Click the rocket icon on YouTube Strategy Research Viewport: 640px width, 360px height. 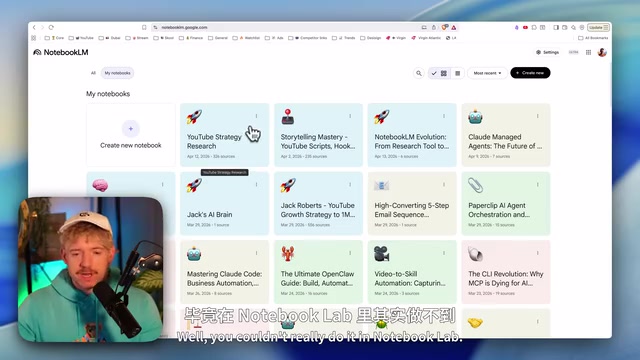pyautogui.click(x=194, y=117)
